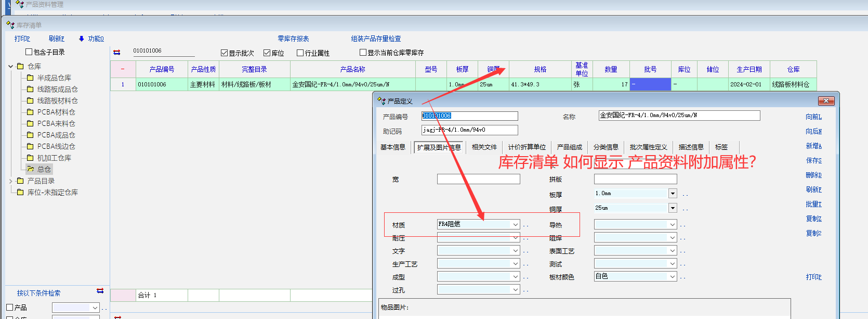
Task: Click the 零库存报表 link
Action: coord(293,39)
